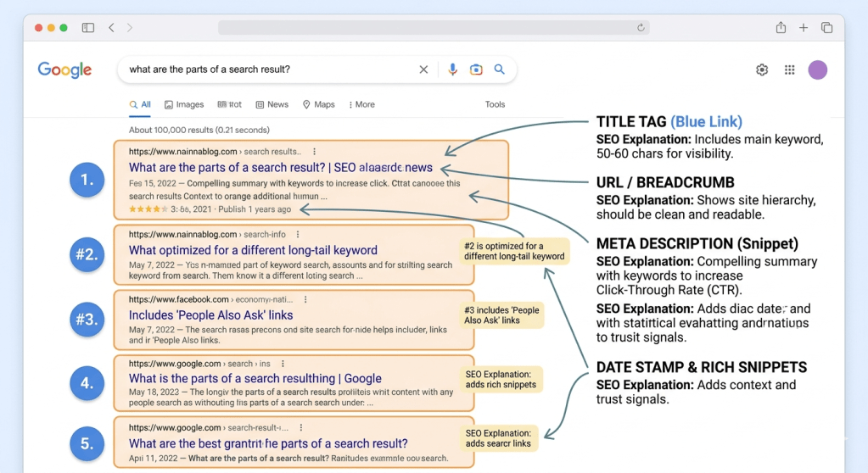Viewport: 868px width, 473px height.
Task: Open the options menu beside google.com search-result
Action: [x=301, y=427]
